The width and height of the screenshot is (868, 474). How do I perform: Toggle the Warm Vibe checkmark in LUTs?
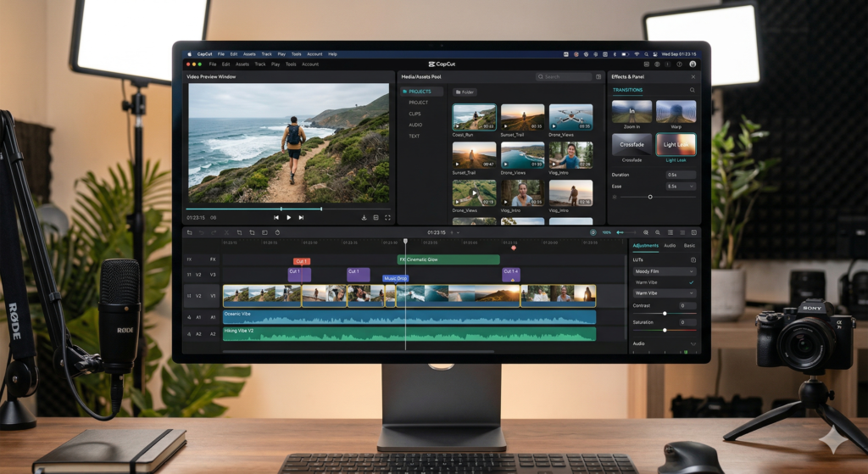[x=692, y=282]
